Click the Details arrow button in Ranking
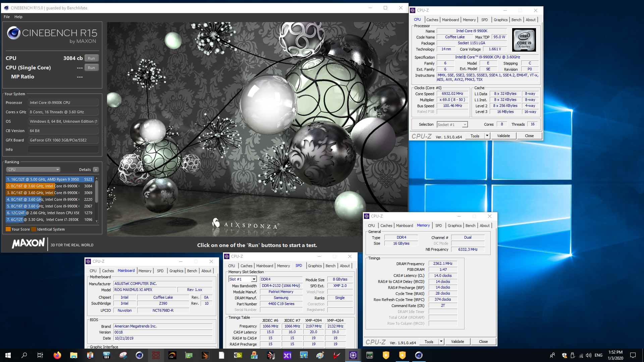Screen dimensions: 644x362 pos(96,170)
